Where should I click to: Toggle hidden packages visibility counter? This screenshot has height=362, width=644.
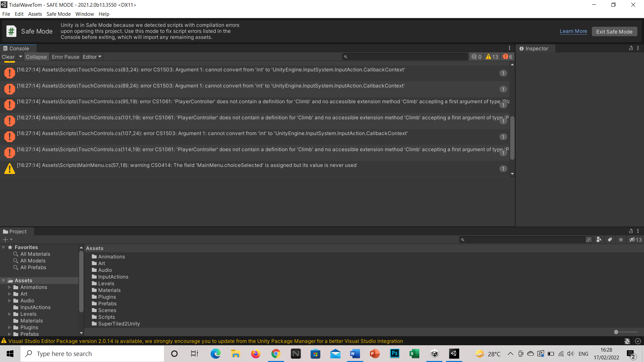pyautogui.click(x=635, y=240)
